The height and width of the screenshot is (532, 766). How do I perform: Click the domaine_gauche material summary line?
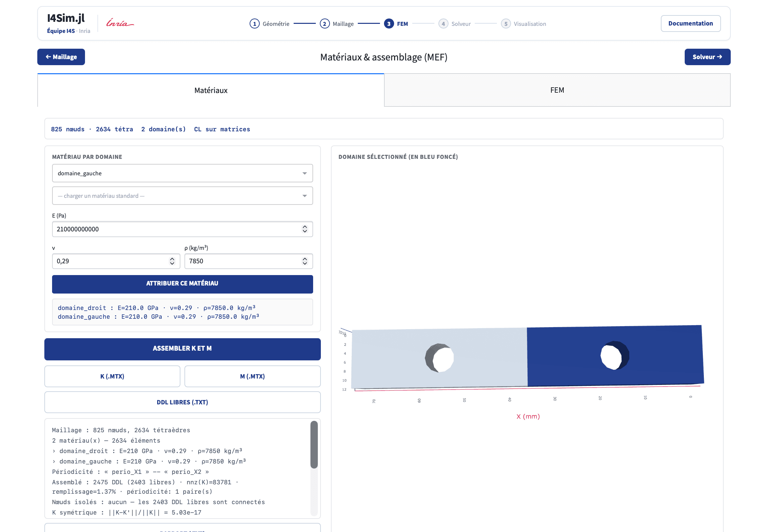coord(158,317)
